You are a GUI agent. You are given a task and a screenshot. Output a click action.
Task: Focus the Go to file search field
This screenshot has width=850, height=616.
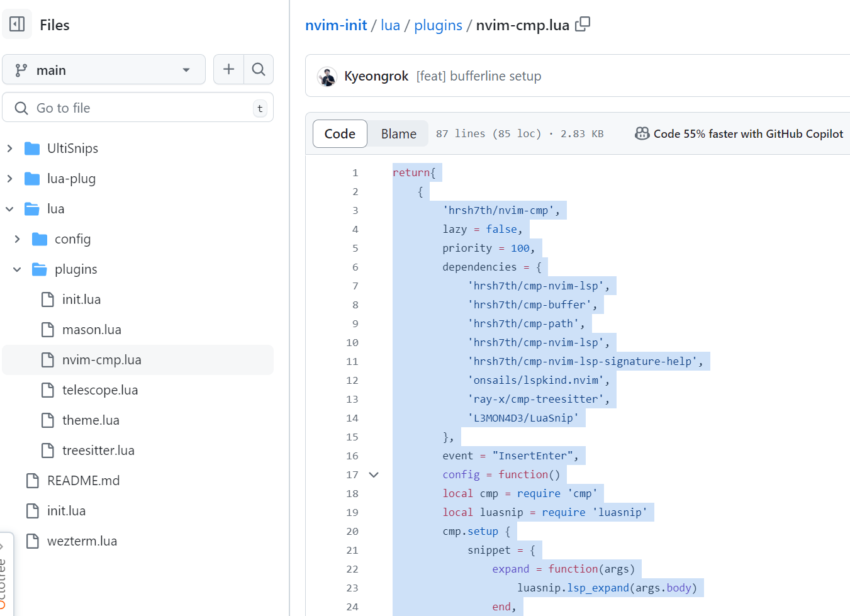pyautogui.click(x=138, y=108)
